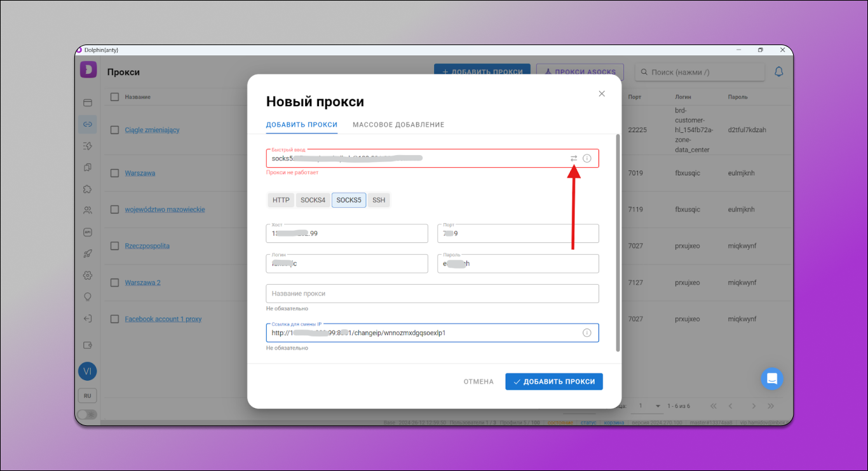Focus the Хост input field
The width and height of the screenshot is (868, 471).
click(347, 233)
